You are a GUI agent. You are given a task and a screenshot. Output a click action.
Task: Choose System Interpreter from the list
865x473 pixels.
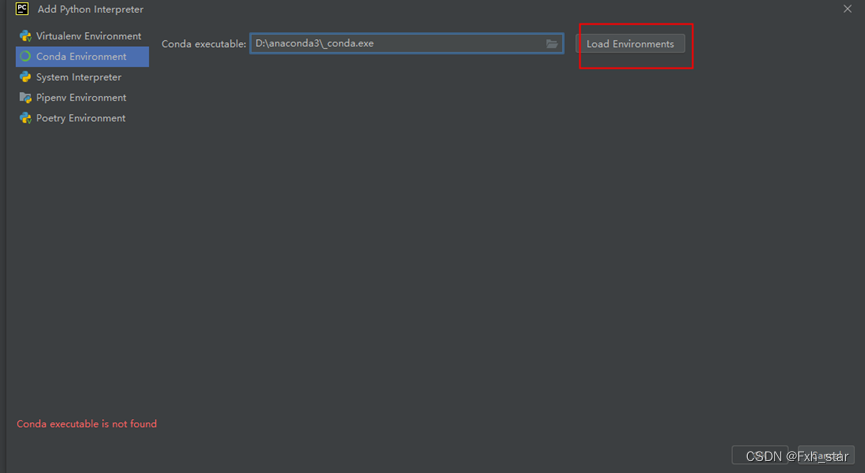82,77
